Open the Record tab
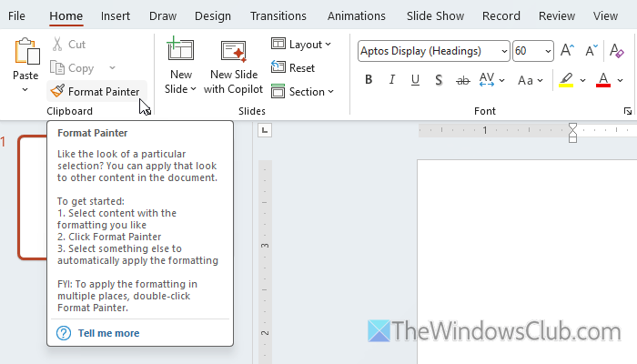 [x=500, y=15]
